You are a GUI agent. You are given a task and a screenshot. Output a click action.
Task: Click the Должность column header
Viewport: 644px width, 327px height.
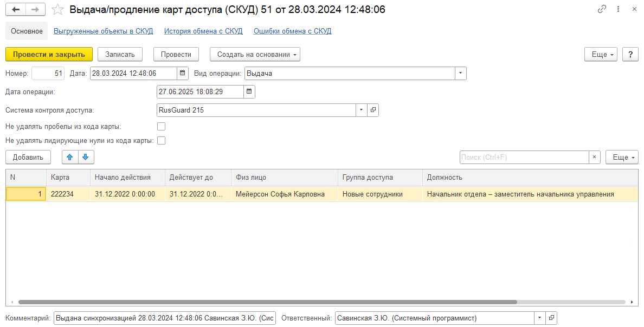(530, 177)
